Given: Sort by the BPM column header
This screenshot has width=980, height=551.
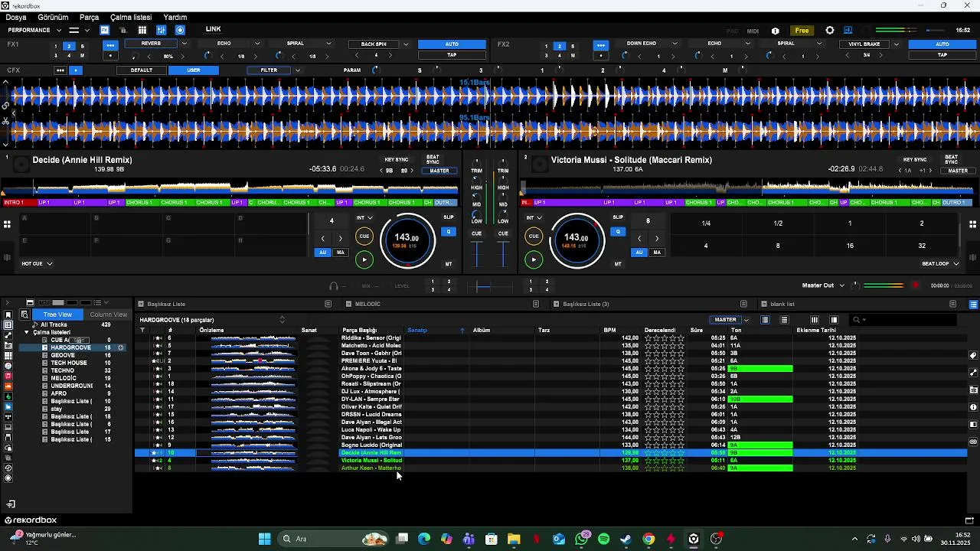Looking at the screenshot, I should click(x=609, y=331).
